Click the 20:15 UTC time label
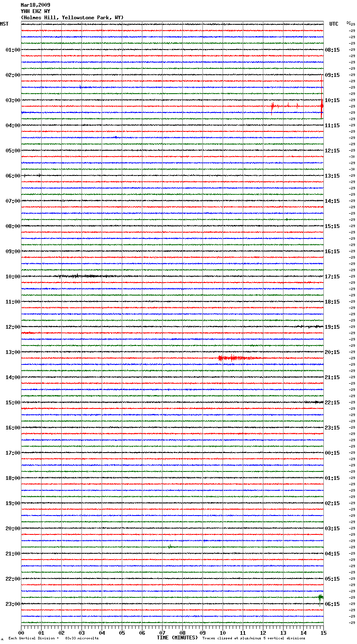 click(x=332, y=352)
